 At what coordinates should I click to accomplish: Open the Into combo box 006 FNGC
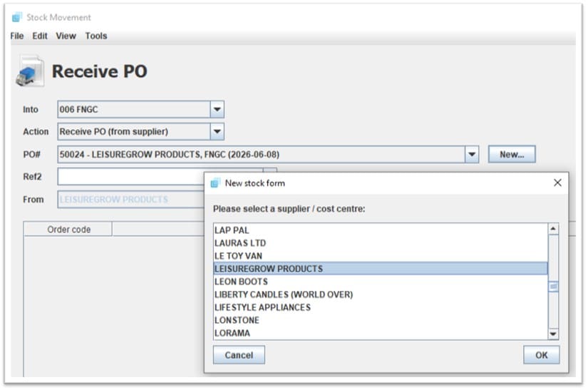(140, 110)
